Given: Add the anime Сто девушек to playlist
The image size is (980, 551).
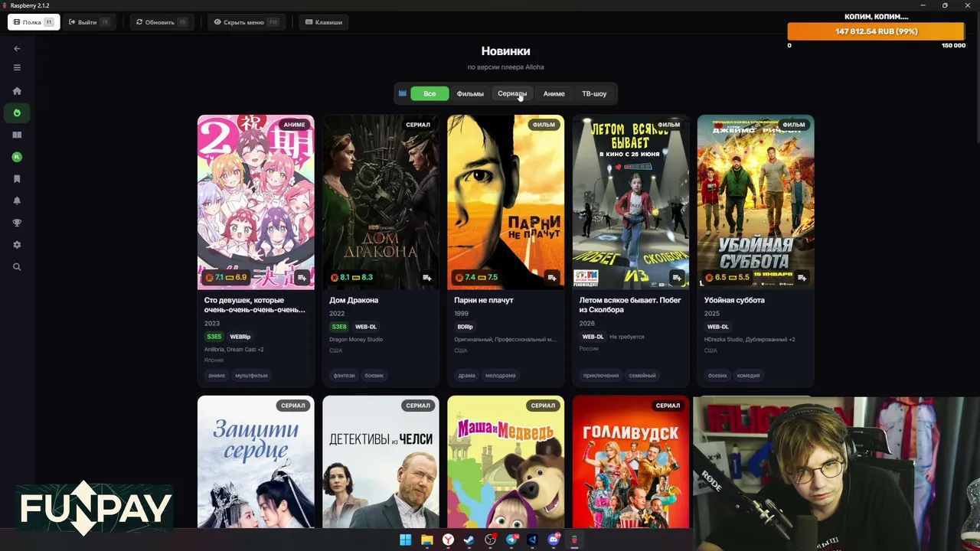Looking at the screenshot, I should click(302, 278).
